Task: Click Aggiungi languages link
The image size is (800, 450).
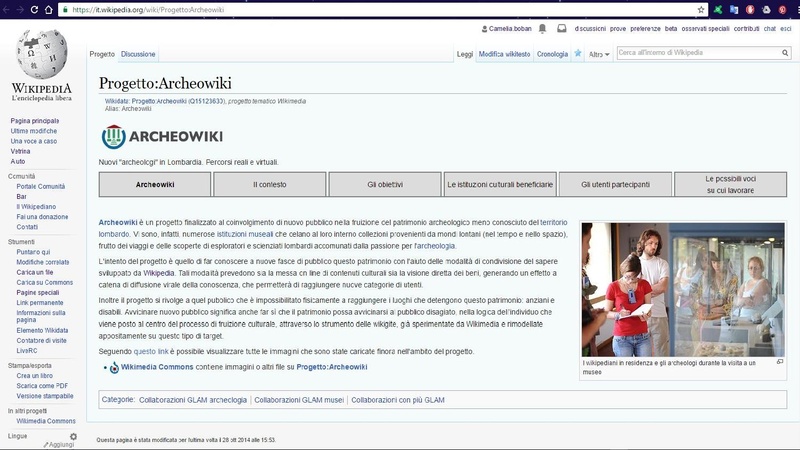Action: coord(61,444)
